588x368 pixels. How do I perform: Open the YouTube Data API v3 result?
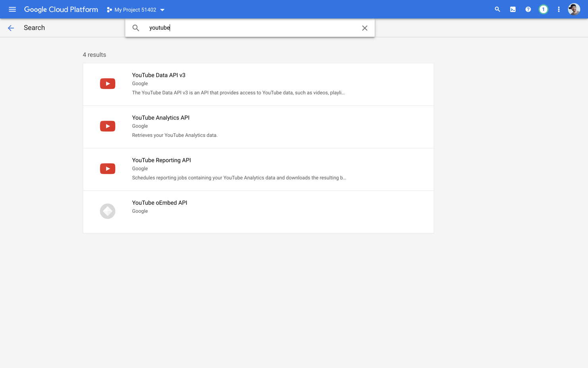pyautogui.click(x=159, y=75)
